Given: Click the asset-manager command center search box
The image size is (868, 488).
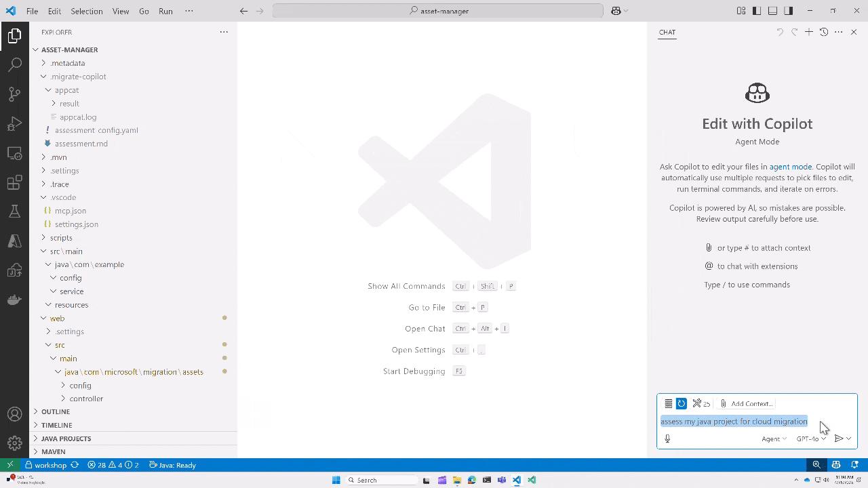Looking at the screenshot, I should pos(438,11).
